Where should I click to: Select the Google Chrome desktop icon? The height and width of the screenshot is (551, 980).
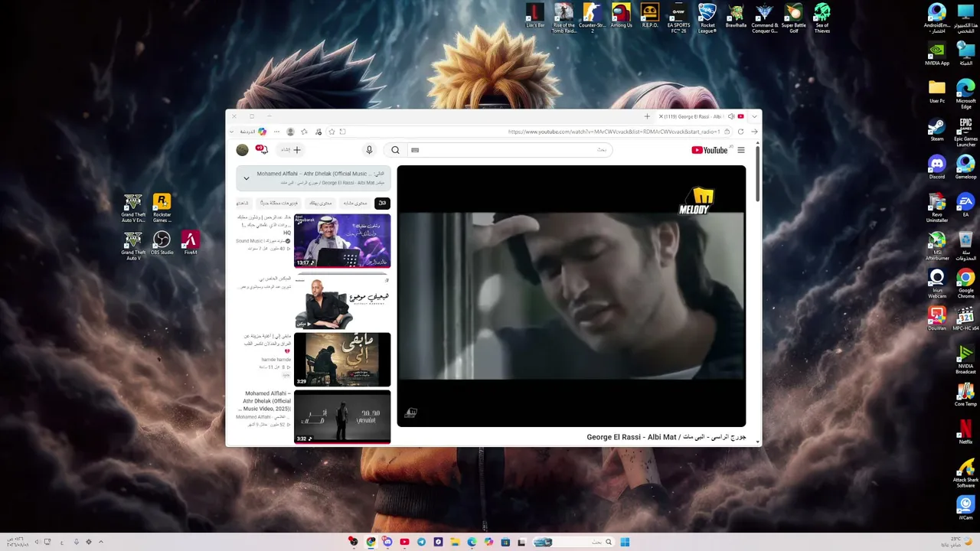[965, 285]
